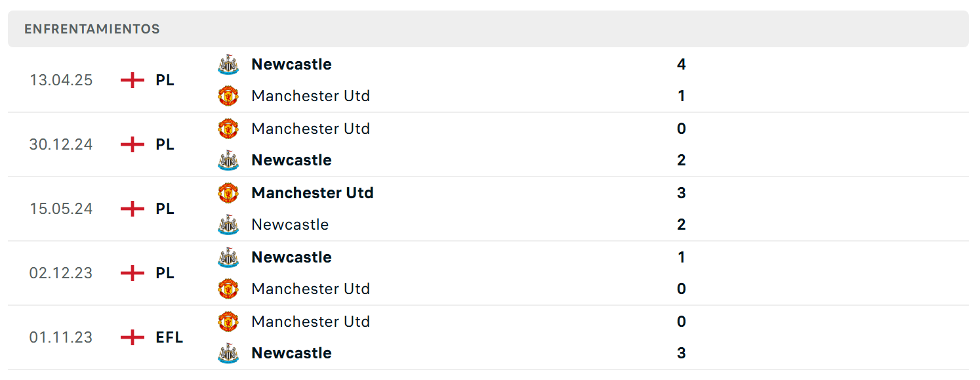Image resolution: width=980 pixels, height=380 pixels.
Task: Click Newcastle crest in 02.12.23 match
Action: [228, 257]
